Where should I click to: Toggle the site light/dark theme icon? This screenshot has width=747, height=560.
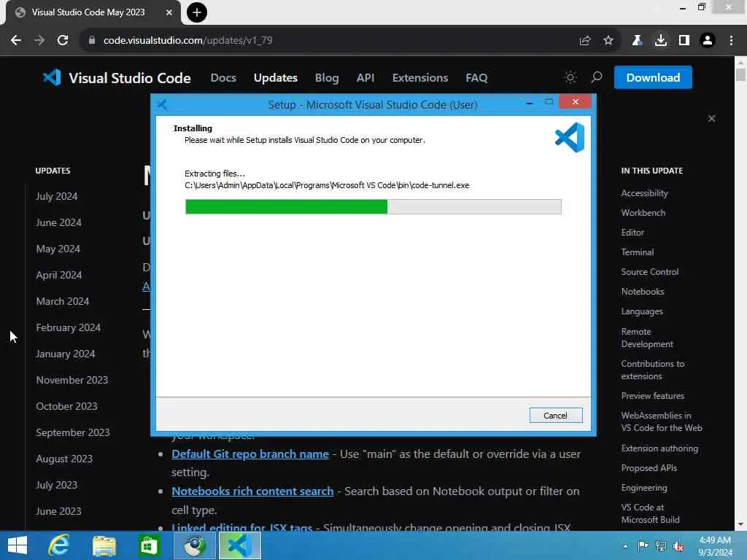(570, 77)
